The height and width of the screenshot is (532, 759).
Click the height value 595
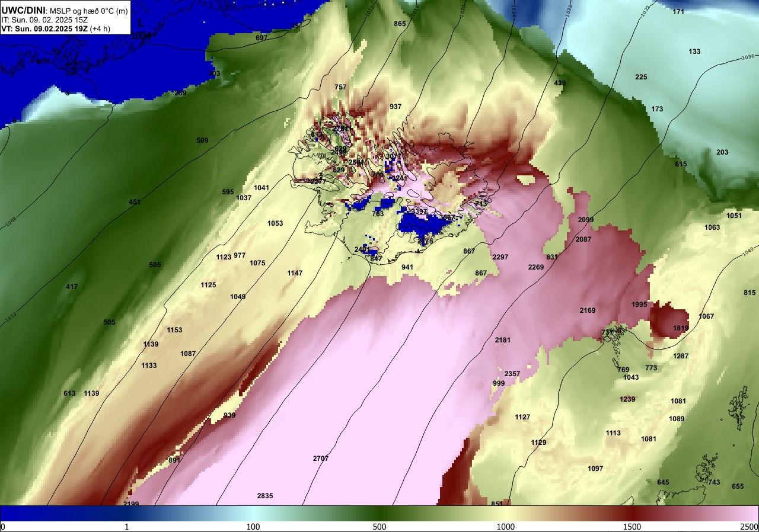(228, 192)
